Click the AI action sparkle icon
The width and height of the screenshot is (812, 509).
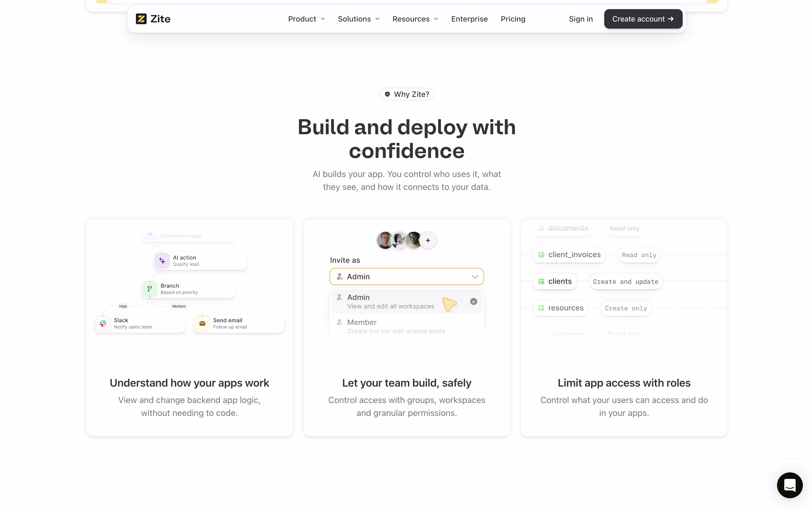coord(162,261)
